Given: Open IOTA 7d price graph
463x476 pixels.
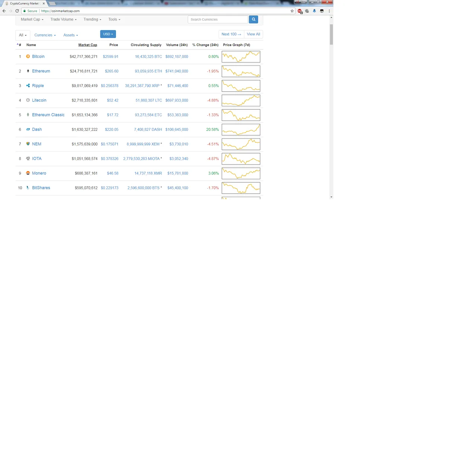Looking at the screenshot, I should 241,159.
